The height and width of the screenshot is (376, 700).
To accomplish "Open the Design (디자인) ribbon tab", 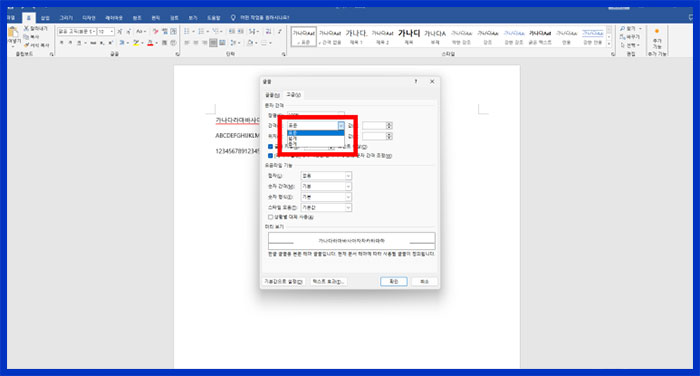I will (89, 18).
